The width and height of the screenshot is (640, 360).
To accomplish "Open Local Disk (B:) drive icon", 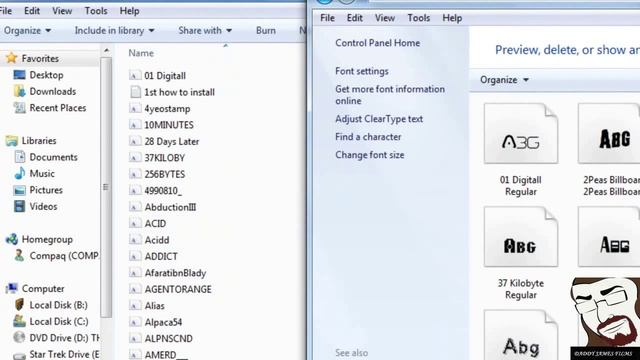I will (x=19, y=305).
